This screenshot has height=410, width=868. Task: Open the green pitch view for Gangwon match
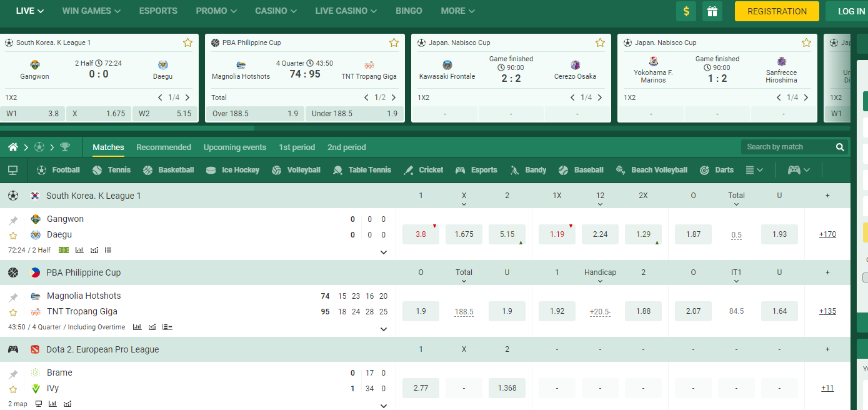(x=64, y=250)
